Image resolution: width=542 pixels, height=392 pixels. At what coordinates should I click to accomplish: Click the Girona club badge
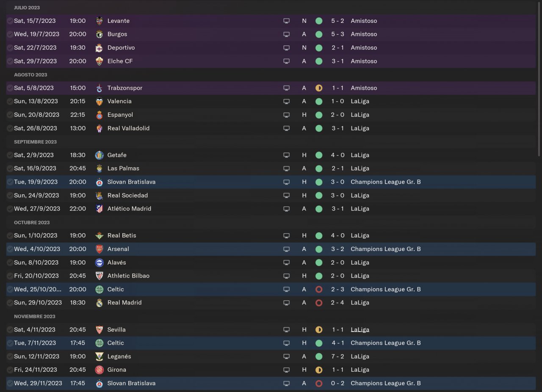point(99,370)
